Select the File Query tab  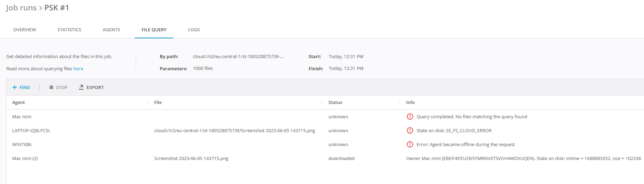(x=154, y=30)
